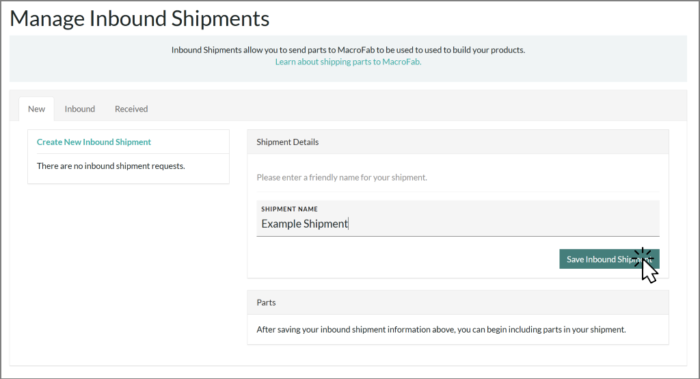Select the Shipment Details panel header

tap(458, 142)
